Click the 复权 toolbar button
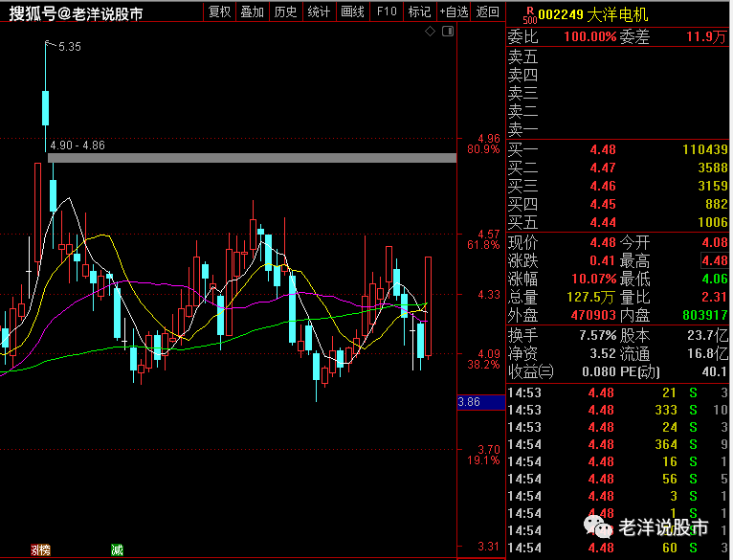This screenshot has width=733, height=560. (x=219, y=11)
